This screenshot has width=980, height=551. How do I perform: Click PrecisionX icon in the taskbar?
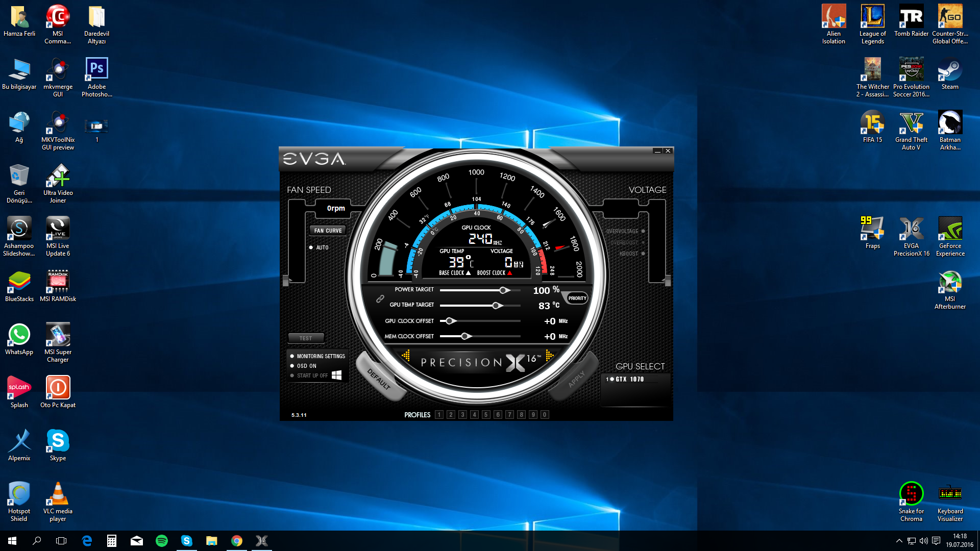click(x=262, y=541)
